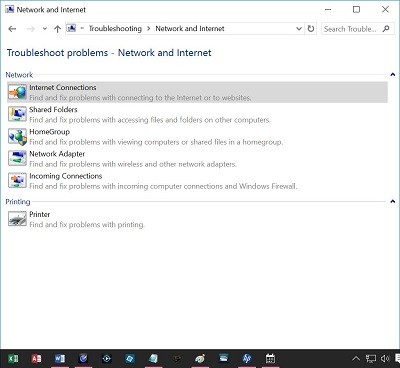Collapse the Network section chevron
400x368 pixels.
pos(392,75)
